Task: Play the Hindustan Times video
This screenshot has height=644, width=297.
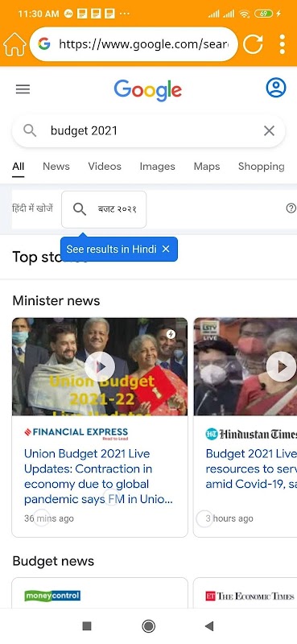Action: click(281, 366)
